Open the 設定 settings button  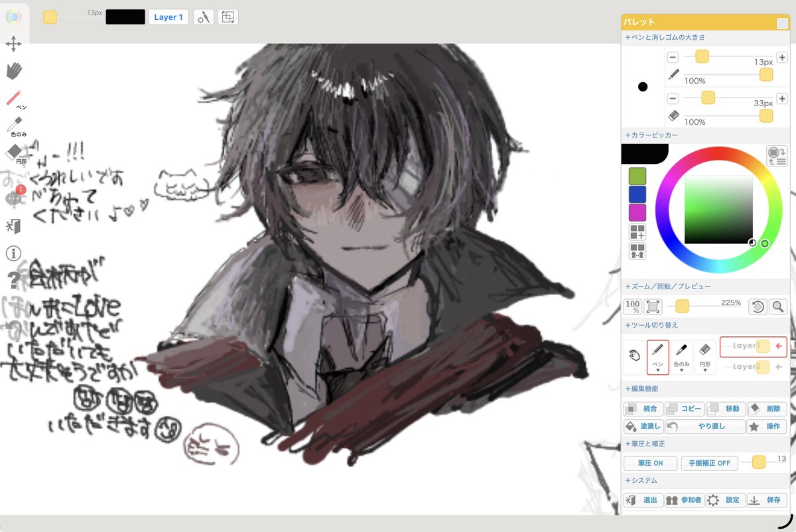[x=726, y=500]
